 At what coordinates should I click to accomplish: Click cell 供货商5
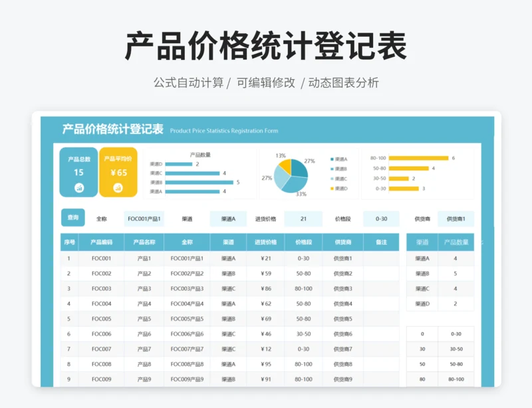coord(342,319)
